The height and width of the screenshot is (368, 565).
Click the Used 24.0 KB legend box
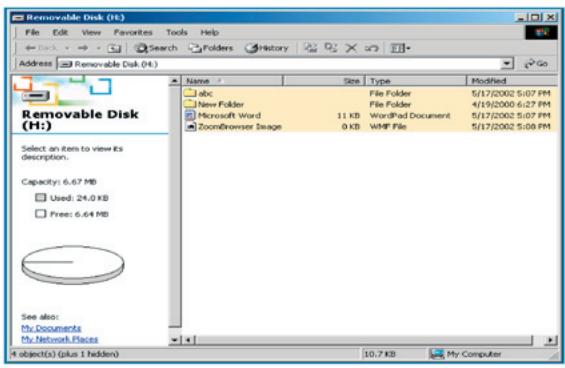click(40, 198)
